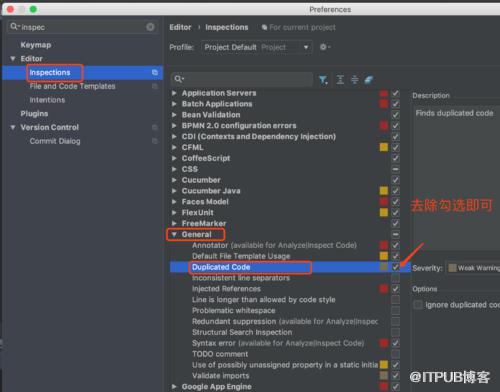Click the collapse all inspections icon
This screenshot has height=392, width=500.
coord(355,79)
